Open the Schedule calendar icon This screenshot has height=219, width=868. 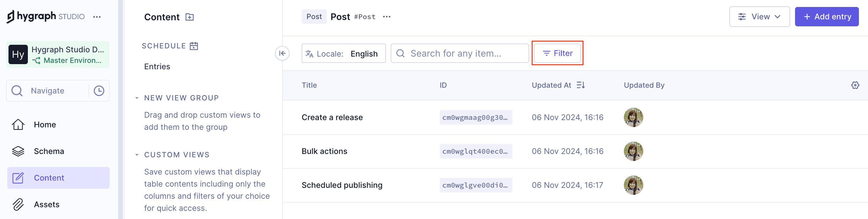point(194,46)
